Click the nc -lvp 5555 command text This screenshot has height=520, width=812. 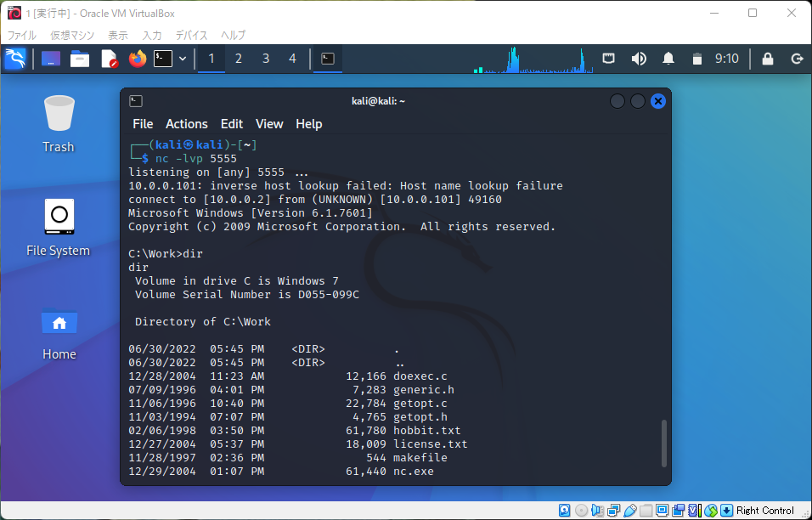point(195,159)
